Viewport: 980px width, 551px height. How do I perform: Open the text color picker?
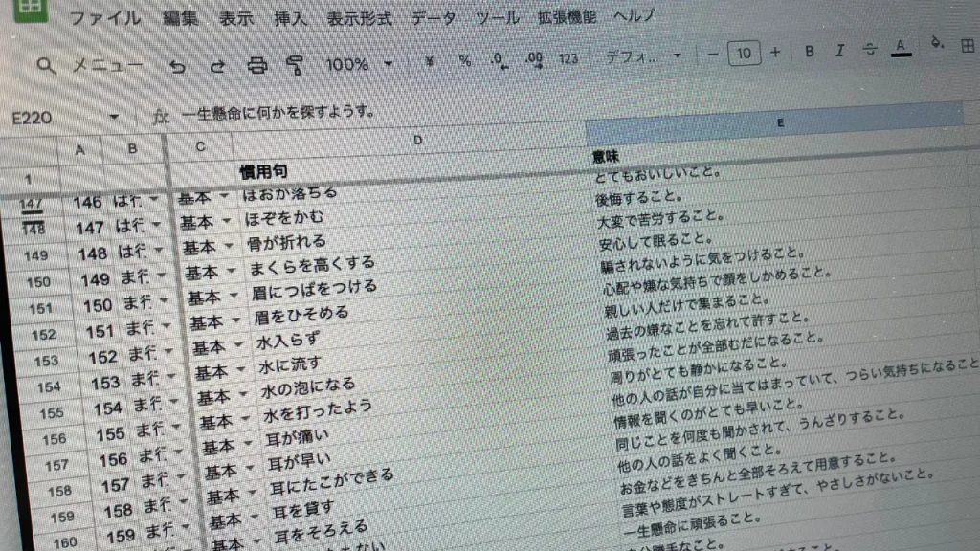[x=900, y=48]
